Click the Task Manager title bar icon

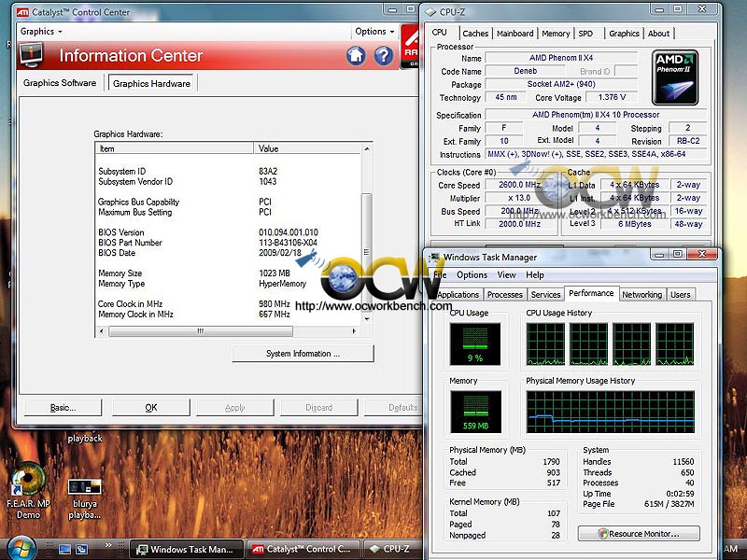click(434, 258)
